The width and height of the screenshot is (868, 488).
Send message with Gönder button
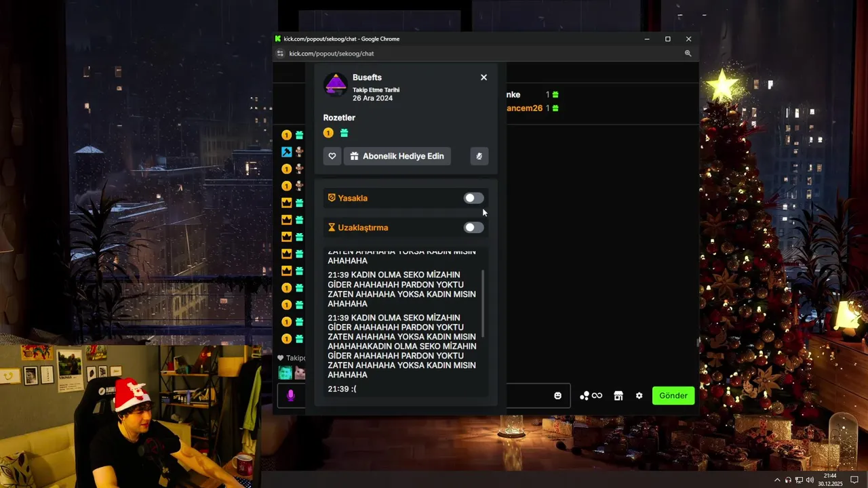[673, 396]
